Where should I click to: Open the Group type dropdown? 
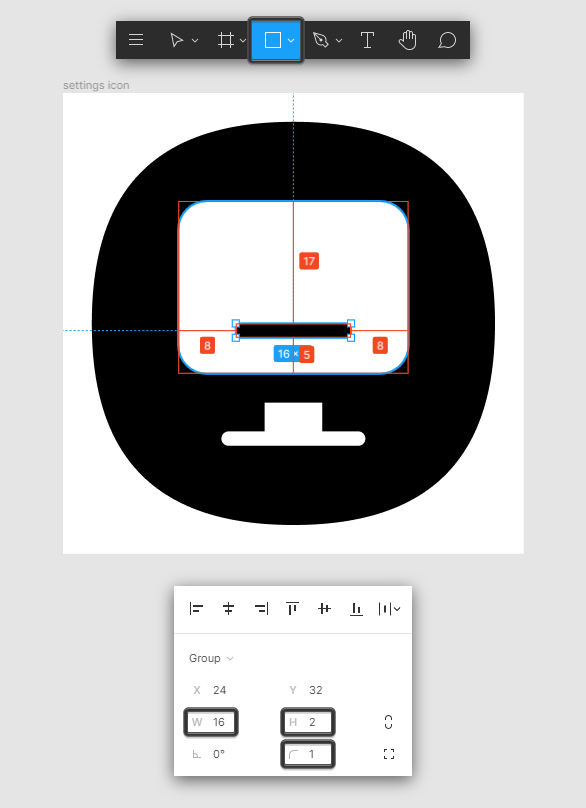click(x=211, y=658)
